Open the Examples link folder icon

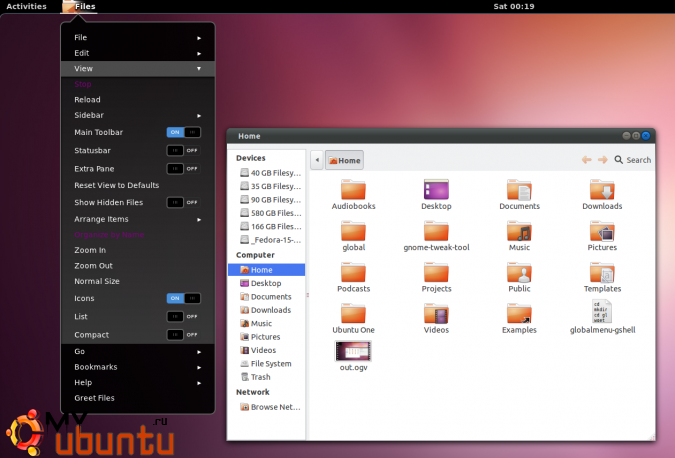coord(519,314)
